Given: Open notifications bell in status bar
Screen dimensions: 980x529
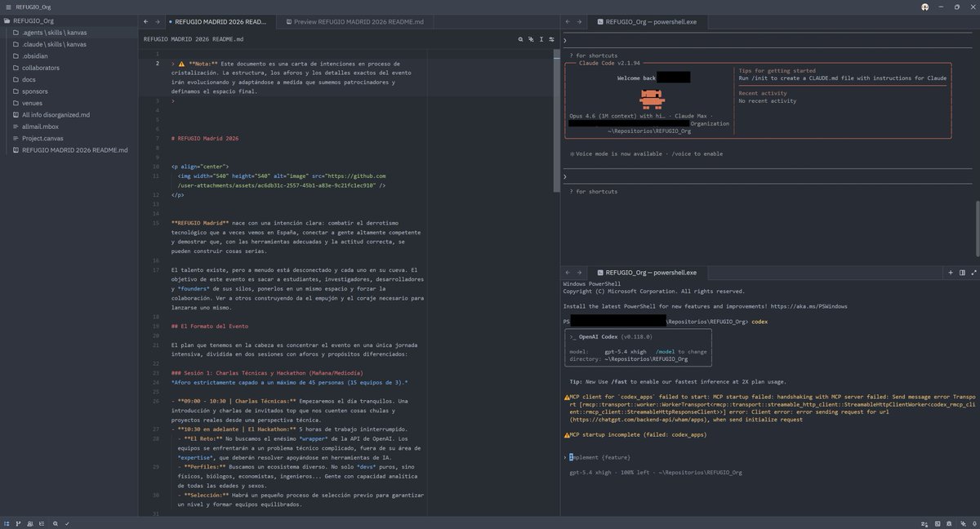Looking at the screenshot, I should click(x=973, y=523).
